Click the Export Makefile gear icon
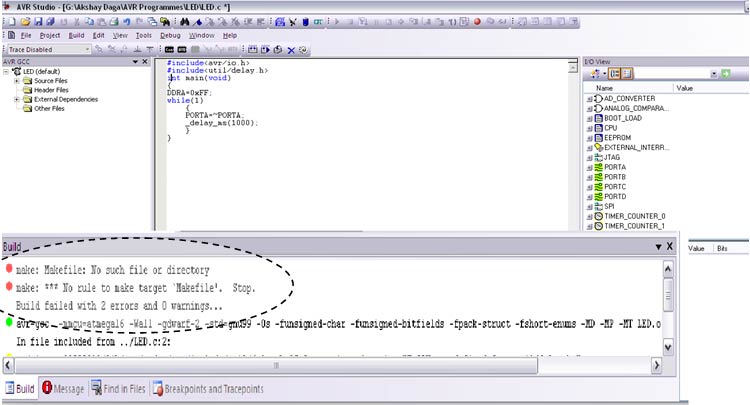750x405 pixels. (303, 50)
